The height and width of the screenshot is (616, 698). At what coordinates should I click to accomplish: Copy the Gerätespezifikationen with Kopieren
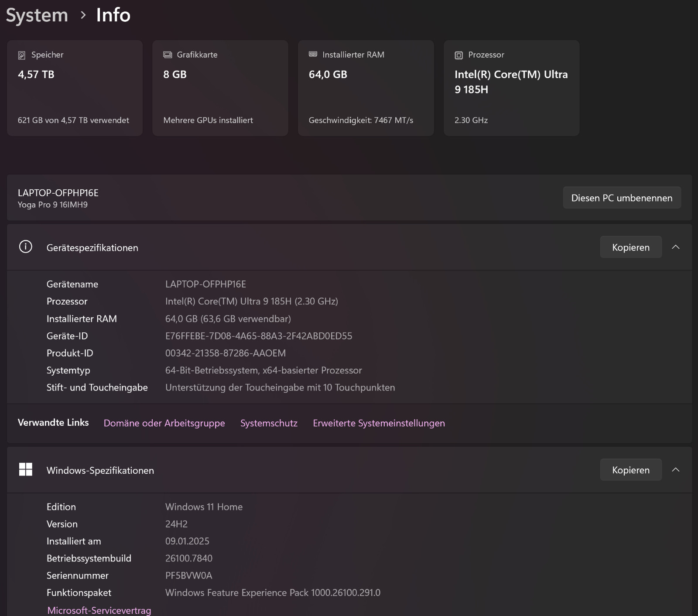[631, 247]
